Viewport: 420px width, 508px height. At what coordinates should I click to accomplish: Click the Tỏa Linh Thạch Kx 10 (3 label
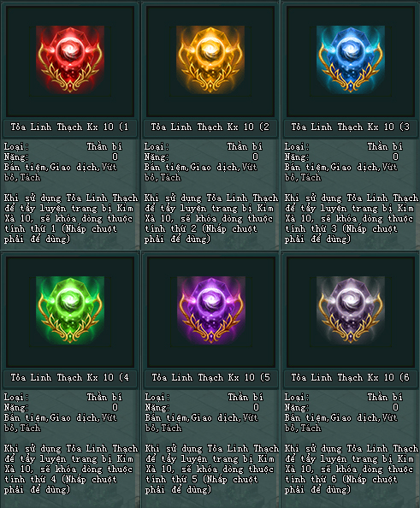click(x=351, y=127)
